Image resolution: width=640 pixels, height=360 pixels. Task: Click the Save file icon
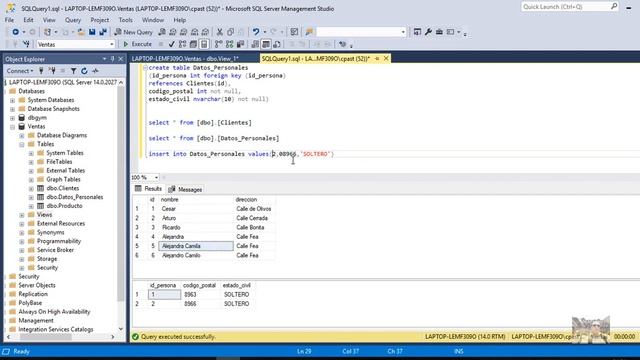click(x=92, y=32)
